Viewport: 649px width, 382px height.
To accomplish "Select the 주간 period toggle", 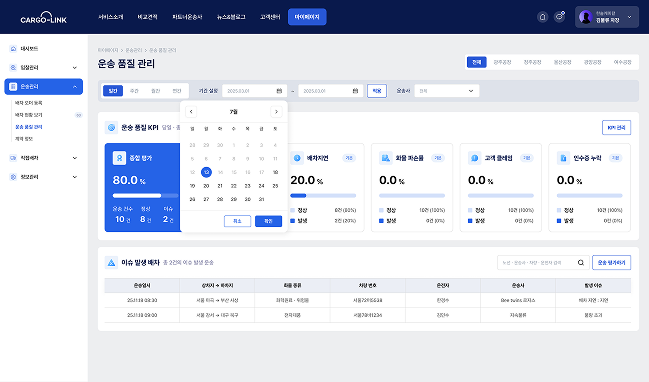I will point(134,91).
